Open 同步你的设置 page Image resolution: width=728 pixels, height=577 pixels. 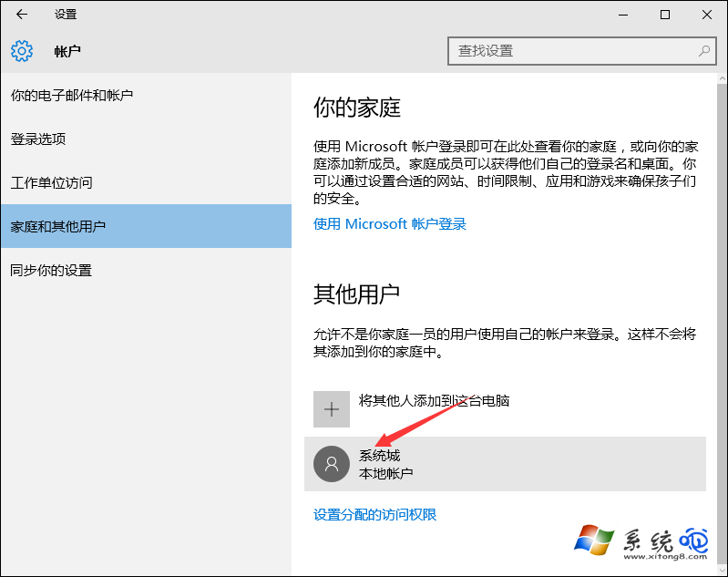pyautogui.click(x=52, y=270)
